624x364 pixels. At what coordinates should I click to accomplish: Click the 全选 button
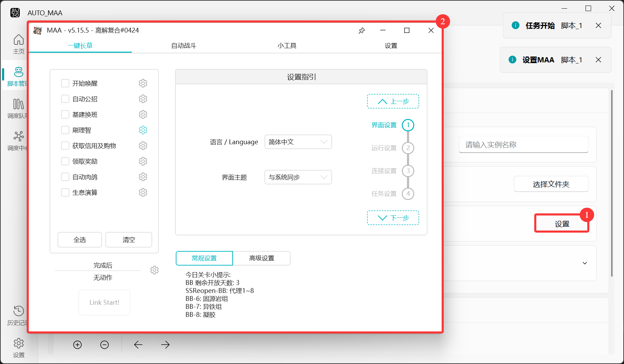(80, 240)
